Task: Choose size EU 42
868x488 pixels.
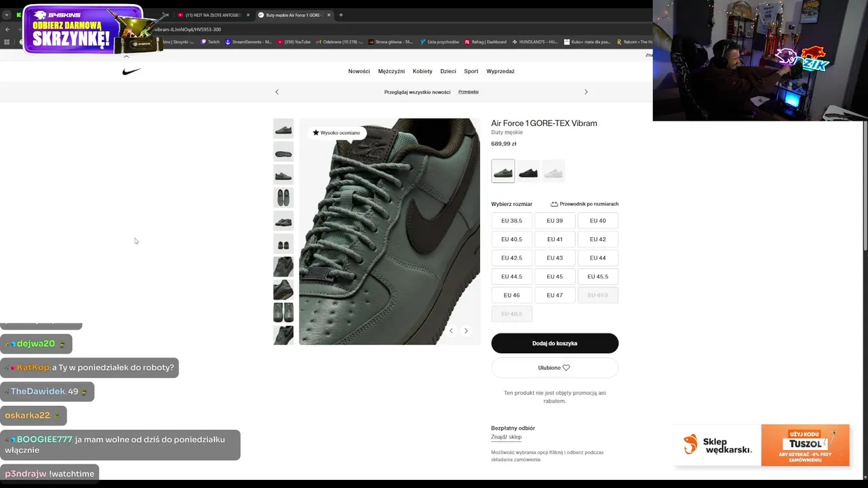Action: 597,239
